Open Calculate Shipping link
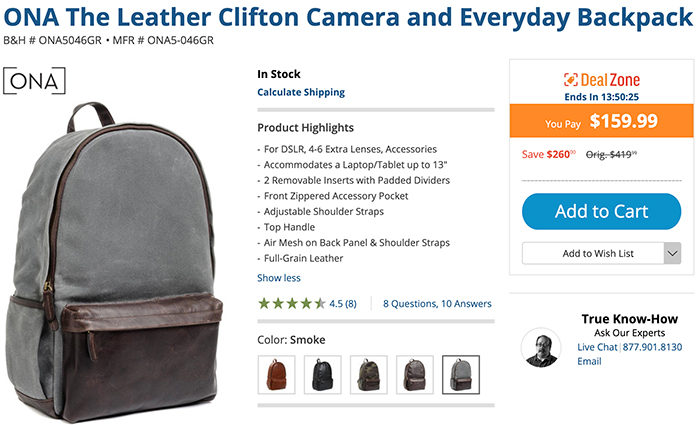This screenshot has height=425, width=700. coord(301,92)
